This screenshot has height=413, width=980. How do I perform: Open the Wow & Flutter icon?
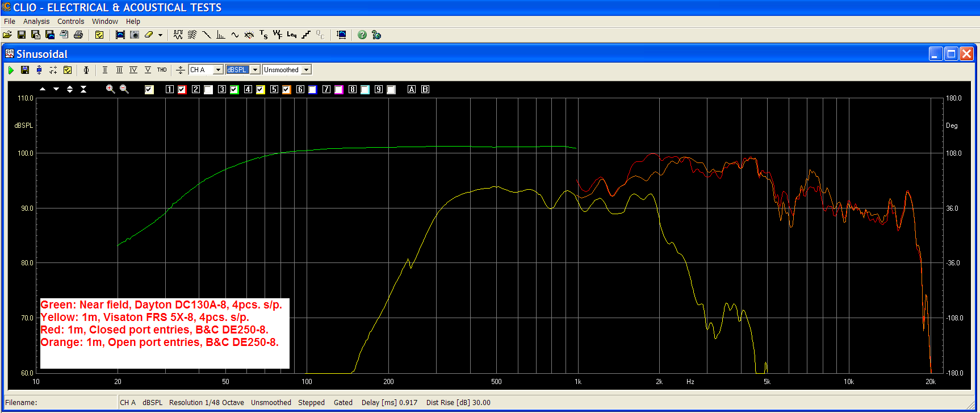(278, 35)
